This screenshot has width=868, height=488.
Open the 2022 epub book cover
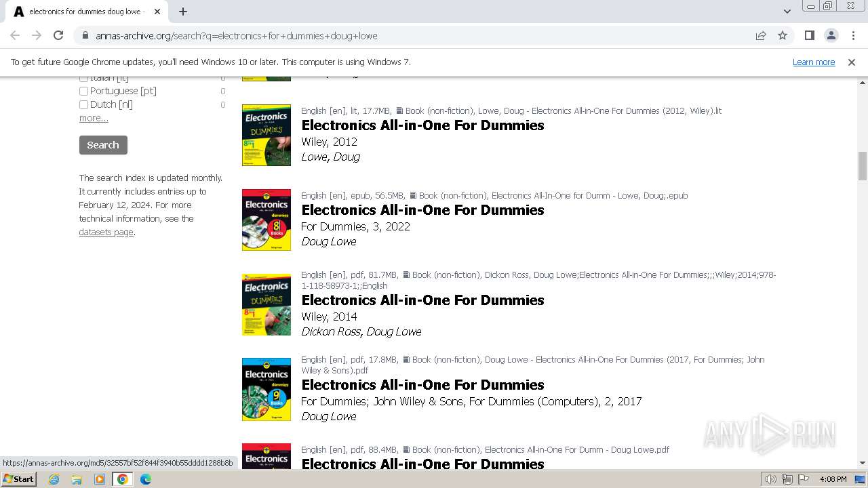(267, 220)
